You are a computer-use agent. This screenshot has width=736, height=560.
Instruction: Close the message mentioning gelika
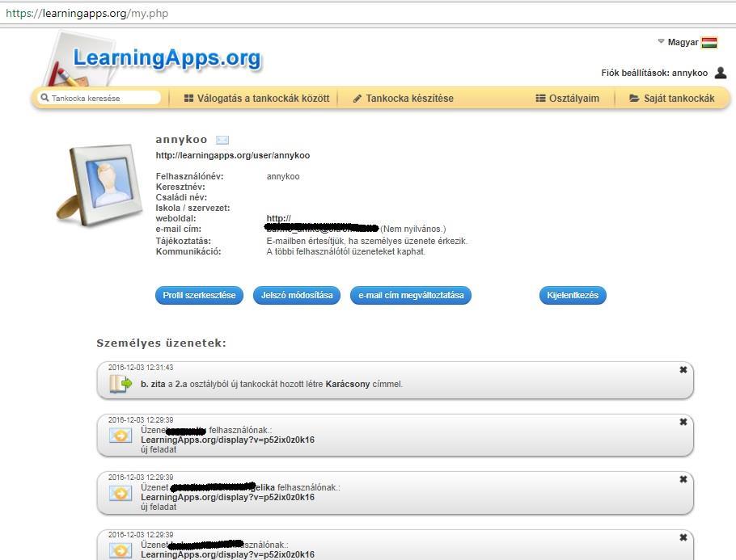click(x=683, y=479)
